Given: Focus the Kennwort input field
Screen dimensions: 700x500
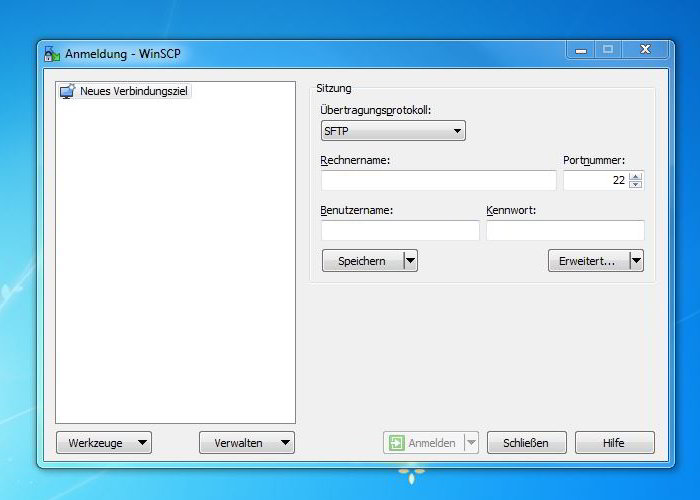Looking at the screenshot, I should pos(565,230).
